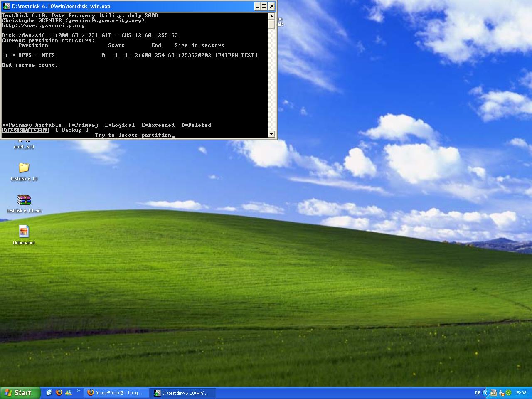Expand hidden quick launch items chevron
The image size is (532, 399).
click(x=79, y=391)
